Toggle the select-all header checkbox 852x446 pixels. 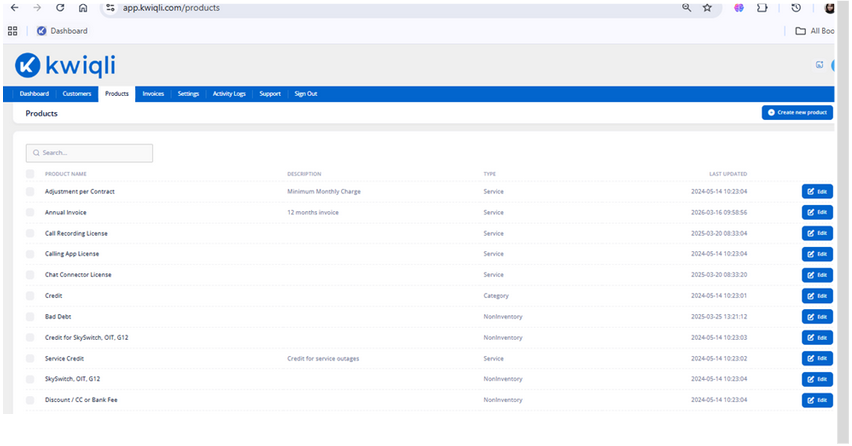click(x=30, y=174)
